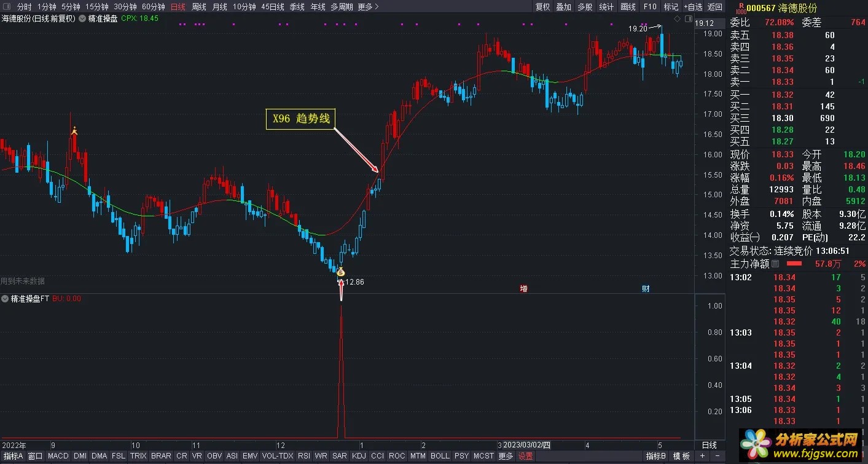The width and height of the screenshot is (868, 464).
Task: Click the 2023/03/02/四 date marker on axis
Action: pos(528,445)
